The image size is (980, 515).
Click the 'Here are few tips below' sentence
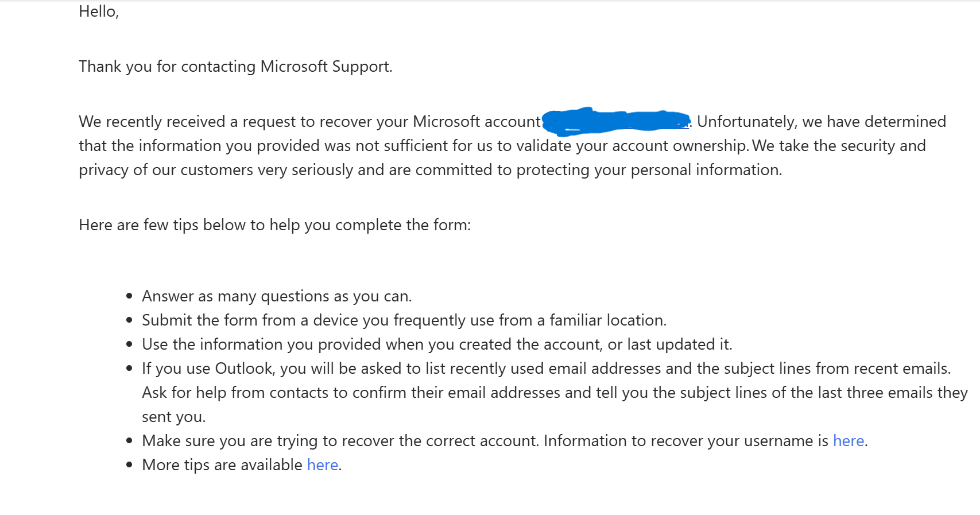(274, 225)
